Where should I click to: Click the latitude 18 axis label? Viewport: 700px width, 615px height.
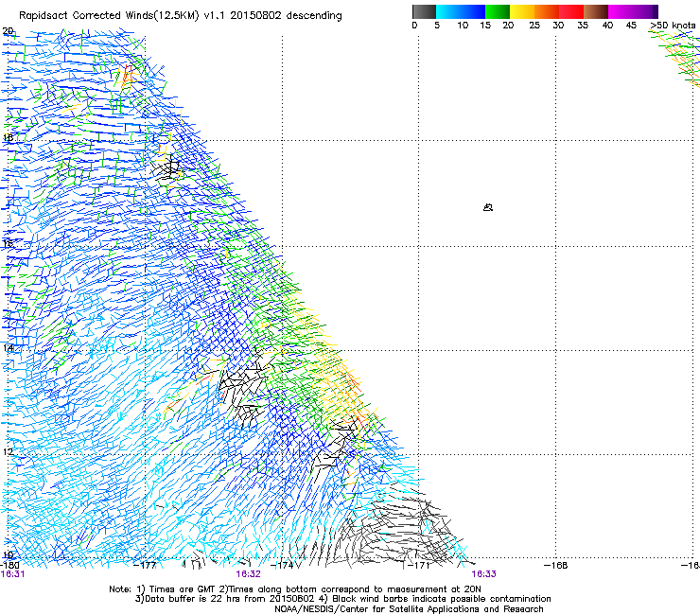[x=8, y=137]
